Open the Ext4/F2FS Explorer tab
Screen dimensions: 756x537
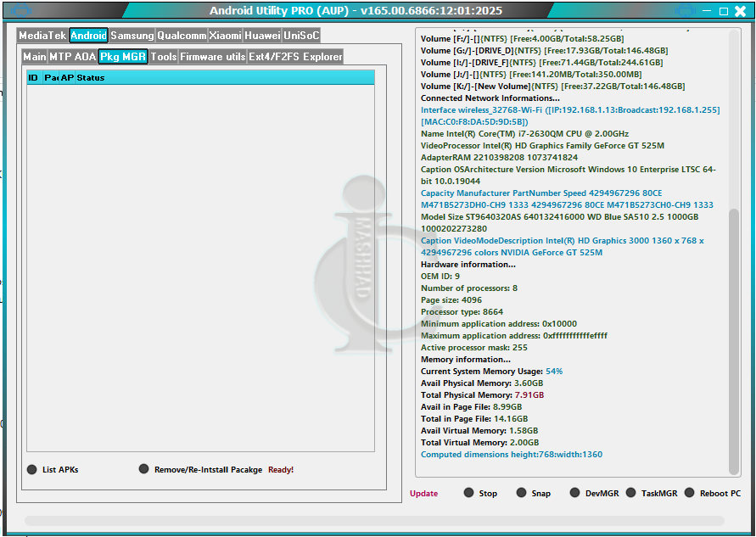pos(295,57)
